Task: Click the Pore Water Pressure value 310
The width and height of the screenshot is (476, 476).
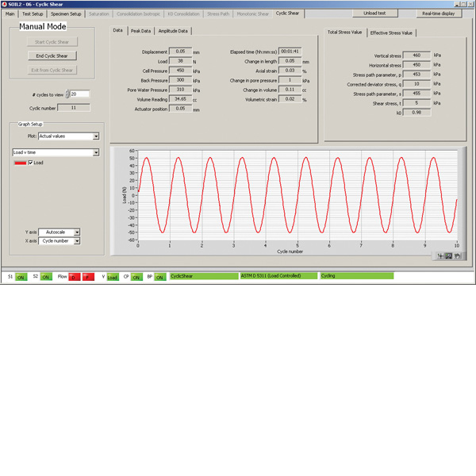Action: point(180,90)
